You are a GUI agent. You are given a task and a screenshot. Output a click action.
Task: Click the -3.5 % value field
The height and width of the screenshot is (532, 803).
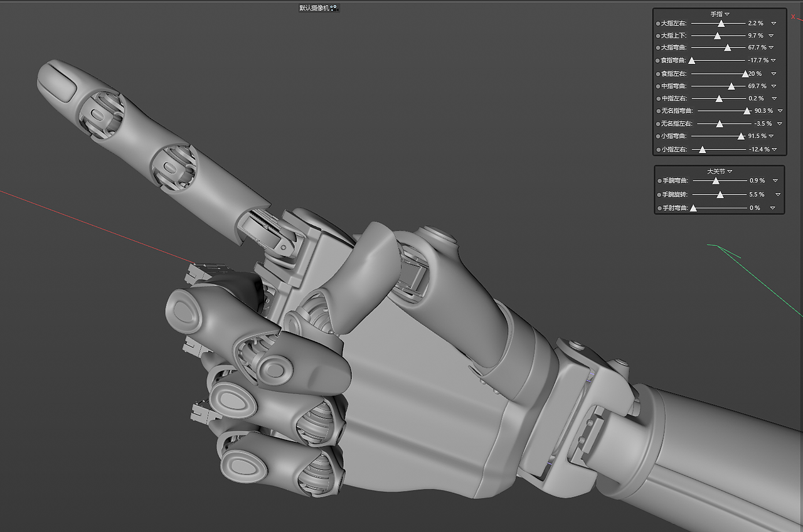[763, 124]
